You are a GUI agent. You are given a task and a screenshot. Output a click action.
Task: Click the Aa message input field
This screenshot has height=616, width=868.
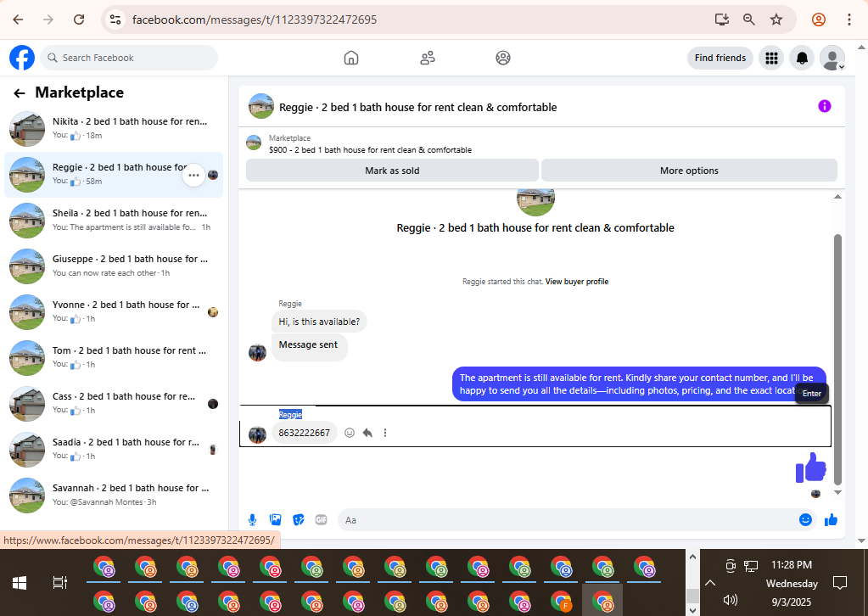pos(567,520)
